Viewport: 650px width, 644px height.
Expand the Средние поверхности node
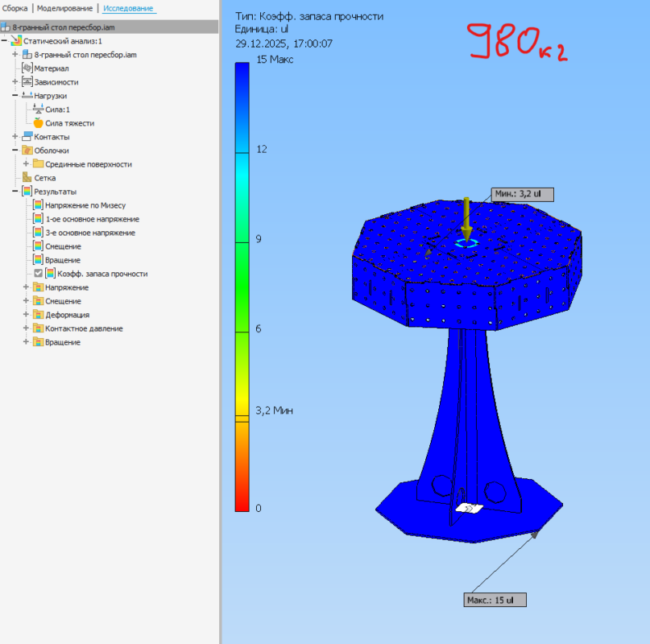pyautogui.click(x=26, y=164)
